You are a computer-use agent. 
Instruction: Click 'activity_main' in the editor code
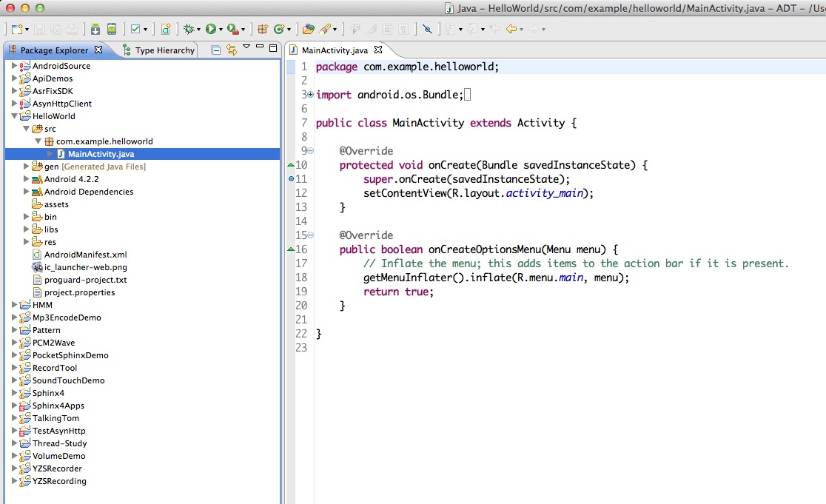click(544, 193)
